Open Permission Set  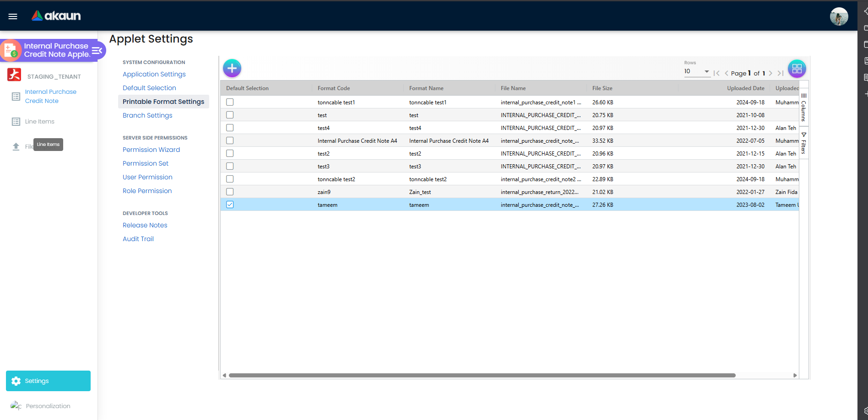(146, 163)
